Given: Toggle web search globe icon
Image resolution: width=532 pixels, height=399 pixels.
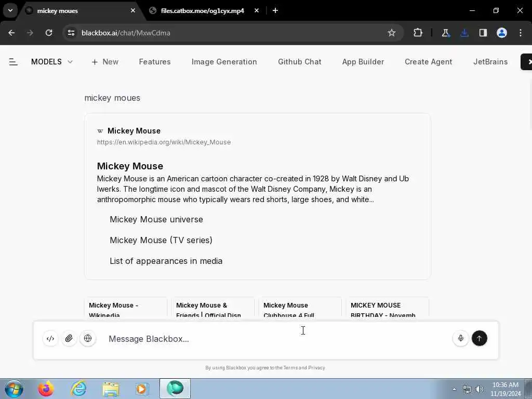Looking at the screenshot, I should coord(87,338).
